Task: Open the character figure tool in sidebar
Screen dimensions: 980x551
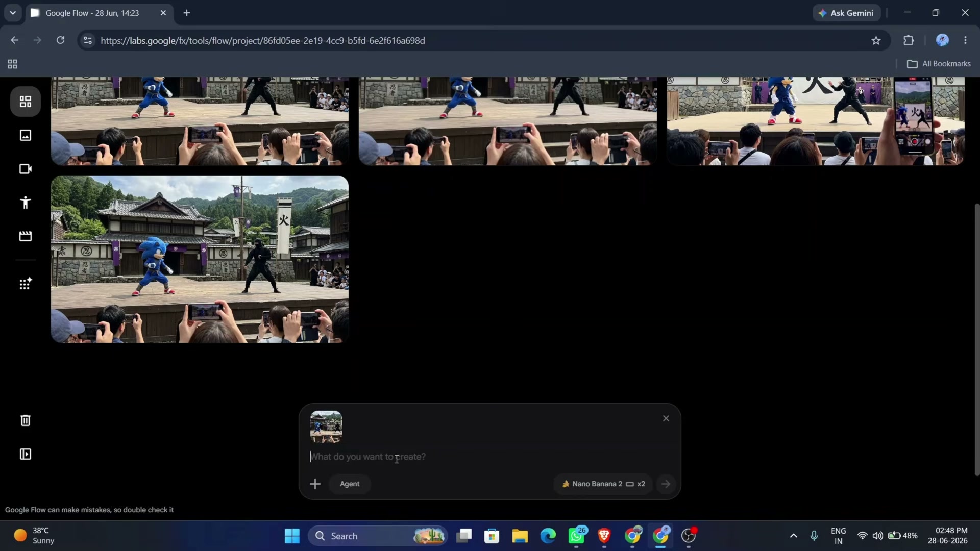Action: 25,203
